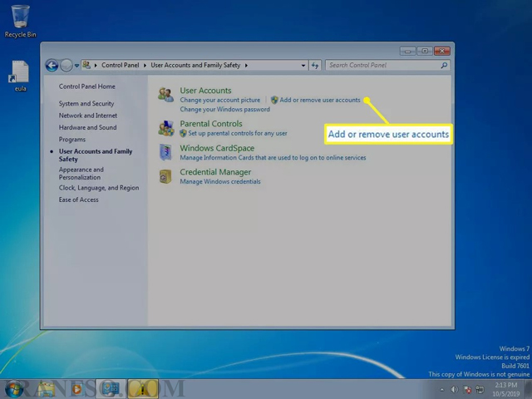Expand arrow after Control Panel breadcrumb

145,65
